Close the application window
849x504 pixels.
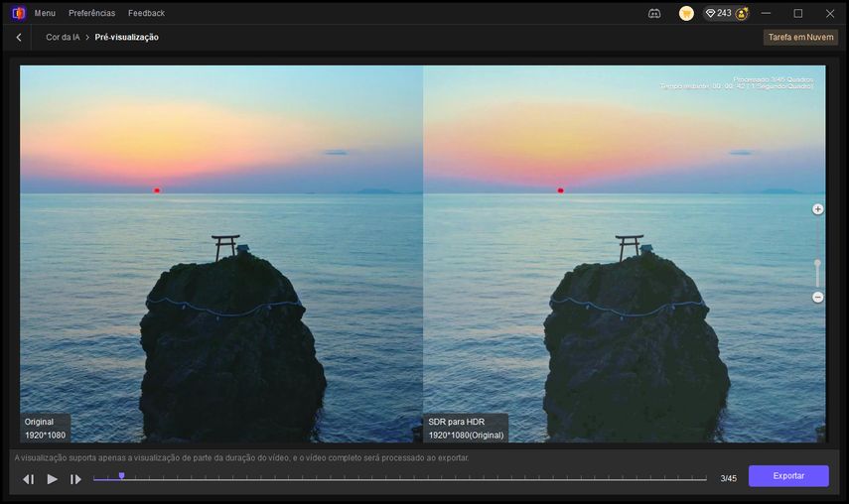[x=830, y=13]
